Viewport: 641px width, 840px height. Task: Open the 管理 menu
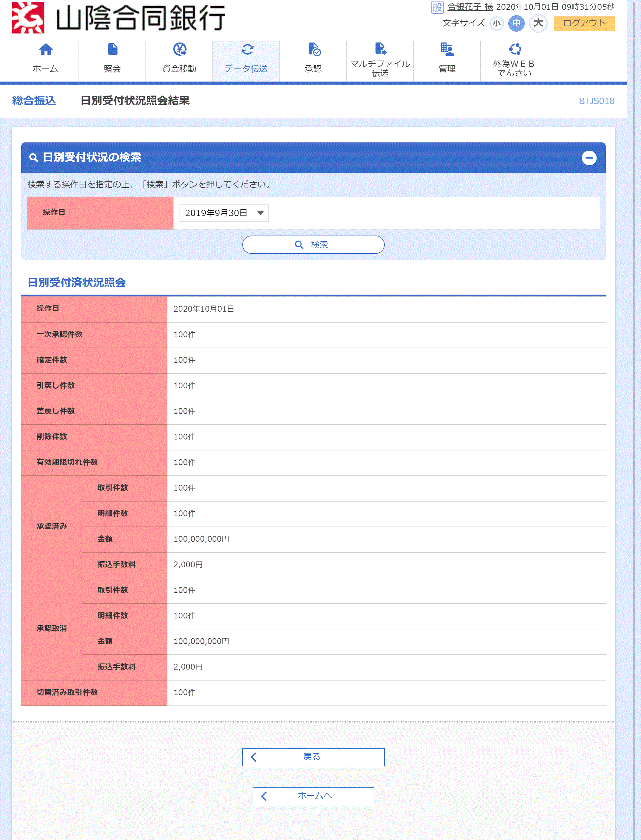click(x=447, y=61)
